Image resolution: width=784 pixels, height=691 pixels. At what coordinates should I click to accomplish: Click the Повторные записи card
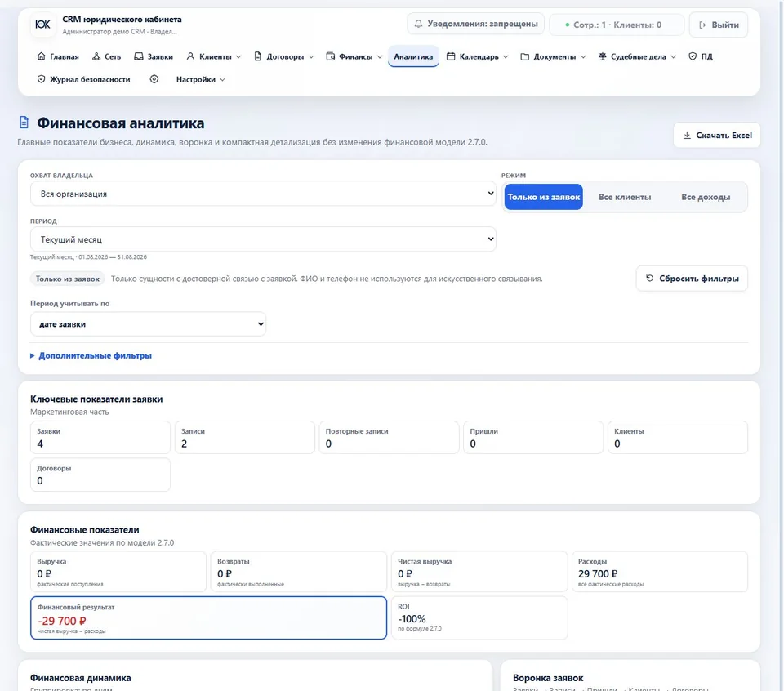coord(389,438)
